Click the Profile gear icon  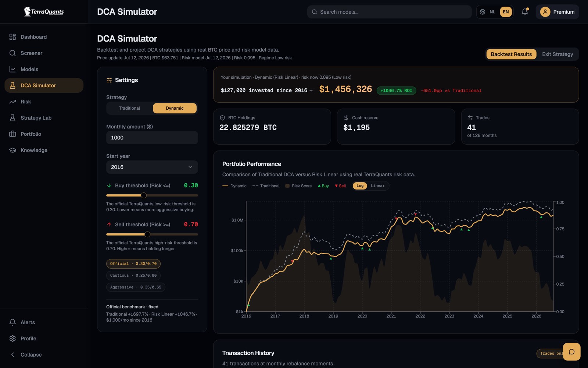(x=12, y=339)
